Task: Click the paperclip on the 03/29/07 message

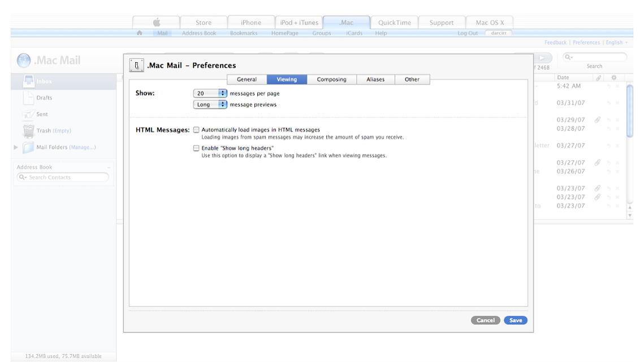Action: tap(598, 120)
